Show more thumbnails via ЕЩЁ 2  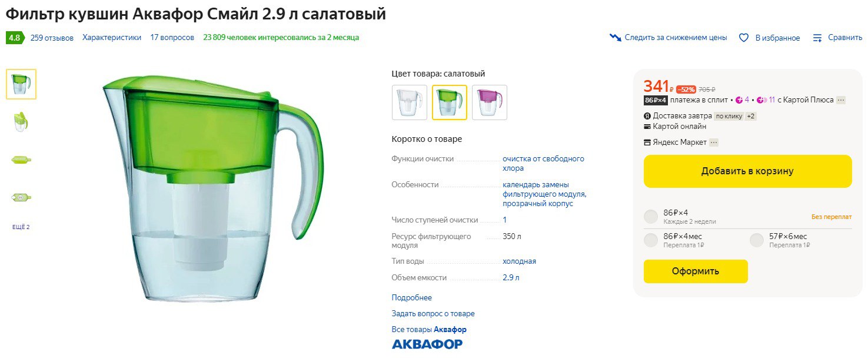[x=21, y=227]
